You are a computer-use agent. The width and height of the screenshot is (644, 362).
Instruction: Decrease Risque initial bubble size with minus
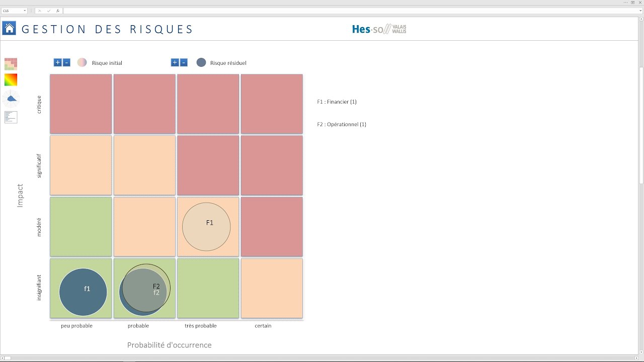(x=66, y=62)
